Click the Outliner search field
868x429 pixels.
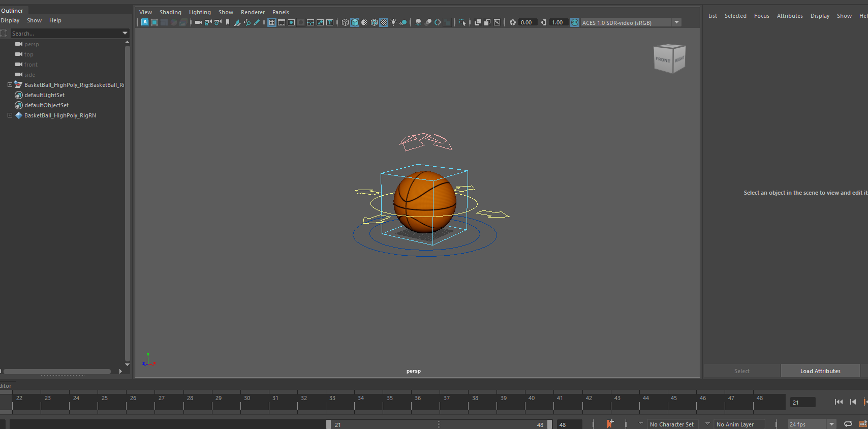tap(66, 34)
